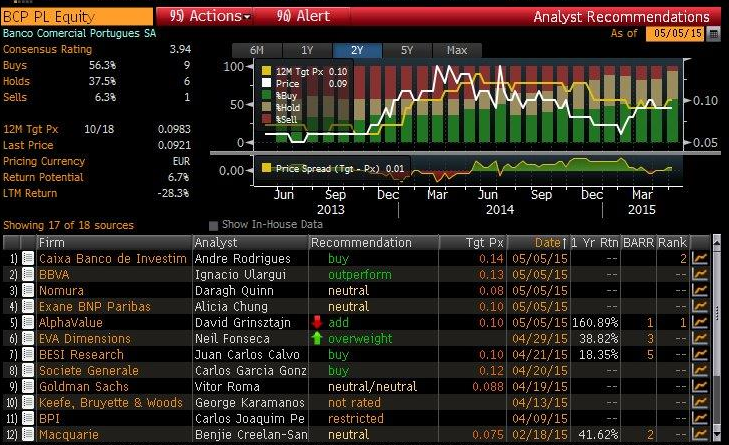
Task: Open Caixa Banco de Investim firm link
Action: point(113,258)
